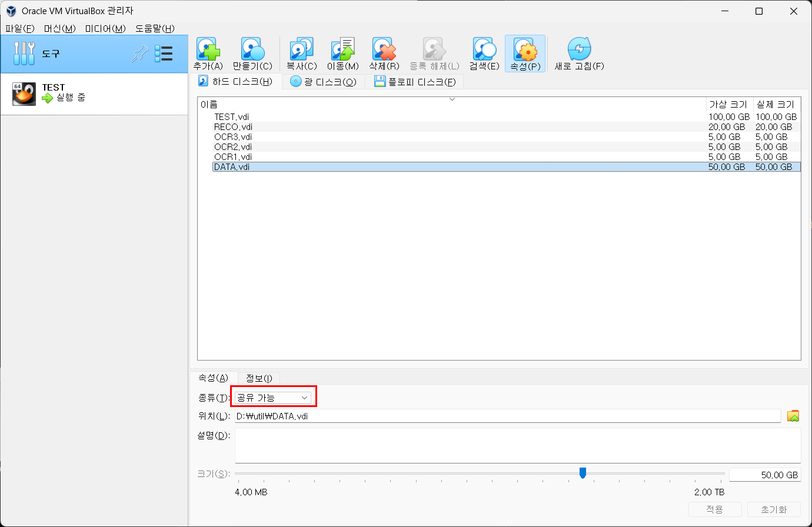This screenshot has width=812, height=527.
Task: Click the Location (위치) path field
Action: (x=508, y=416)
